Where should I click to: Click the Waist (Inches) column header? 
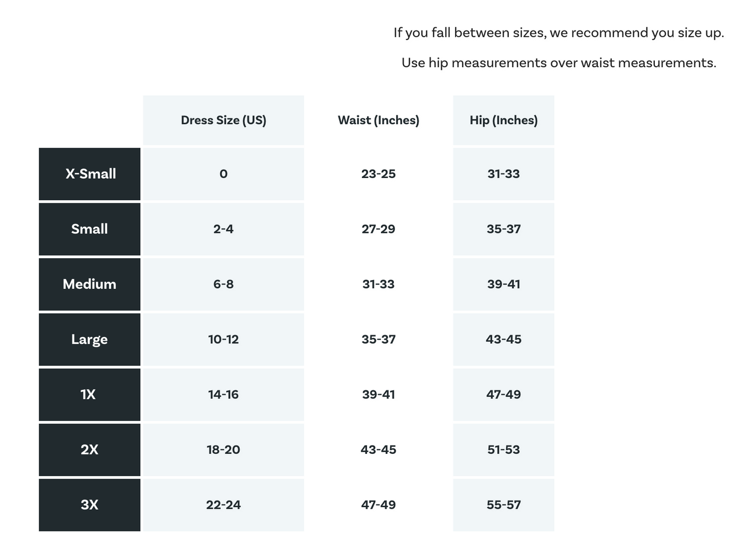(378, 120)
